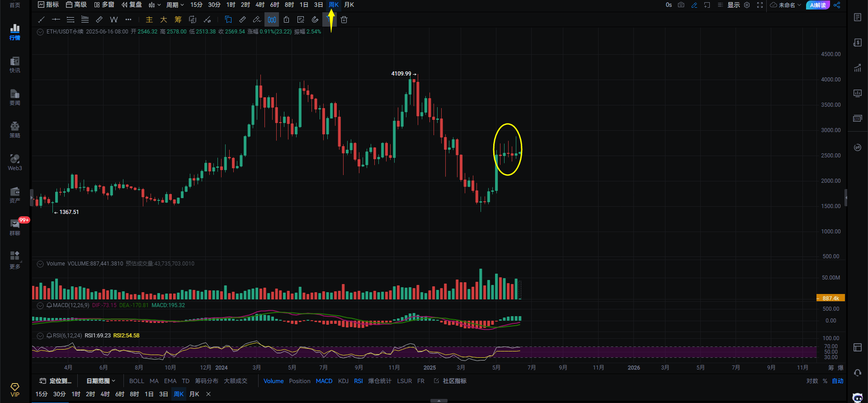This screenshot has height=403, width=868.
Task: Click the add-window square plus icon
Action: (x=707, y=5)
